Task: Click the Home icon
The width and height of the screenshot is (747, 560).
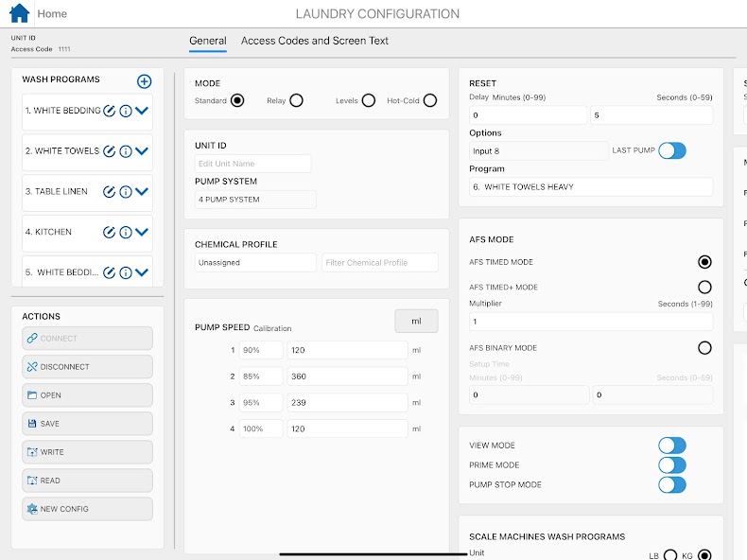Action: [19, 14]
